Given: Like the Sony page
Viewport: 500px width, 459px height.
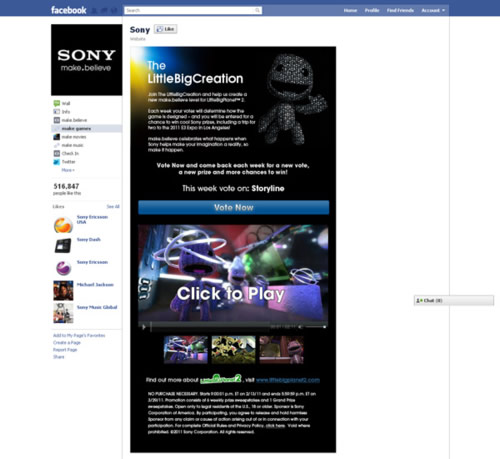Looking at the screenshot, I should (x=166, y=29).
